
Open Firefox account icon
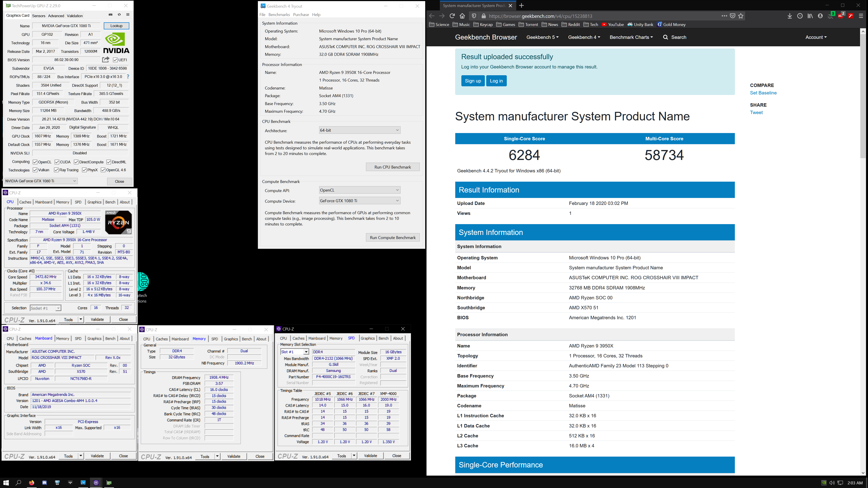[x=820, y=16]
